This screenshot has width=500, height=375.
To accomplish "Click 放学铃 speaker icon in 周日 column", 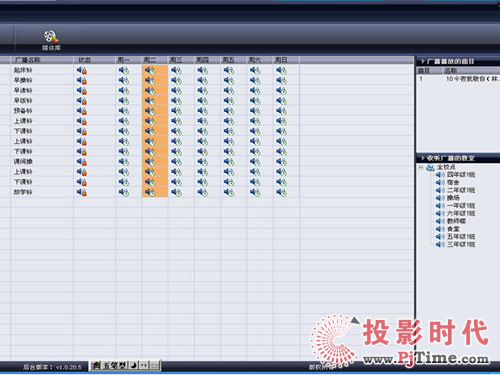I will (x=281, y=192).
